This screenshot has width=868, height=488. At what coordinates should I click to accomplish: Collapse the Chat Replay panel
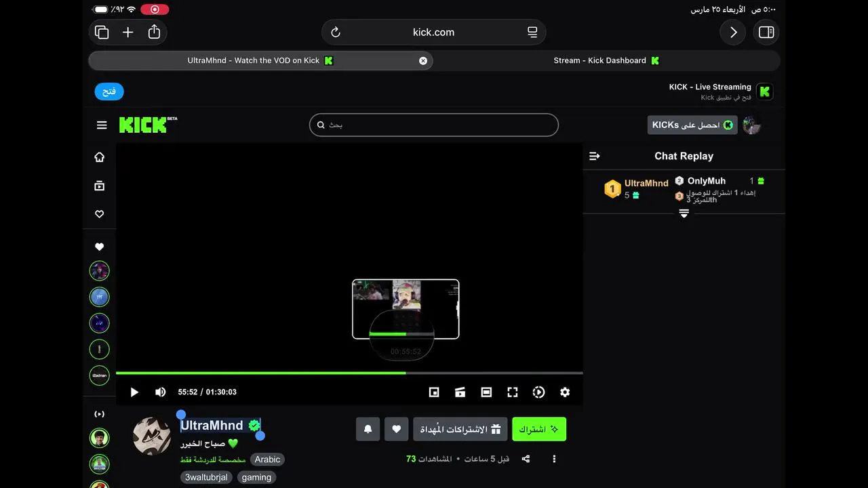click(x=595, y=156)
